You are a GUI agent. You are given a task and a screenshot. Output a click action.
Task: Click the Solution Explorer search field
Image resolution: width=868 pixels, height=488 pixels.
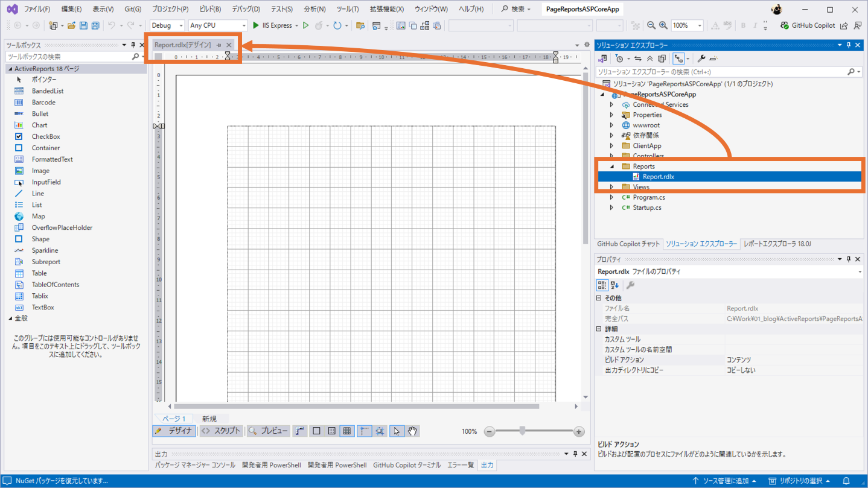click(x=721, y=72)
